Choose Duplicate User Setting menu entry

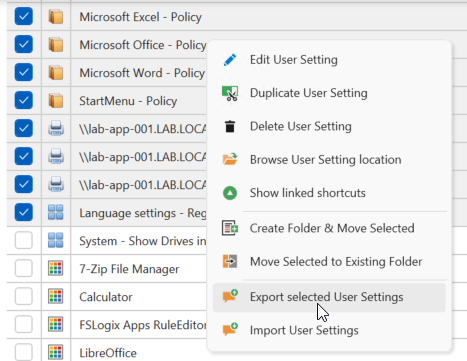(x=329, y=93)
